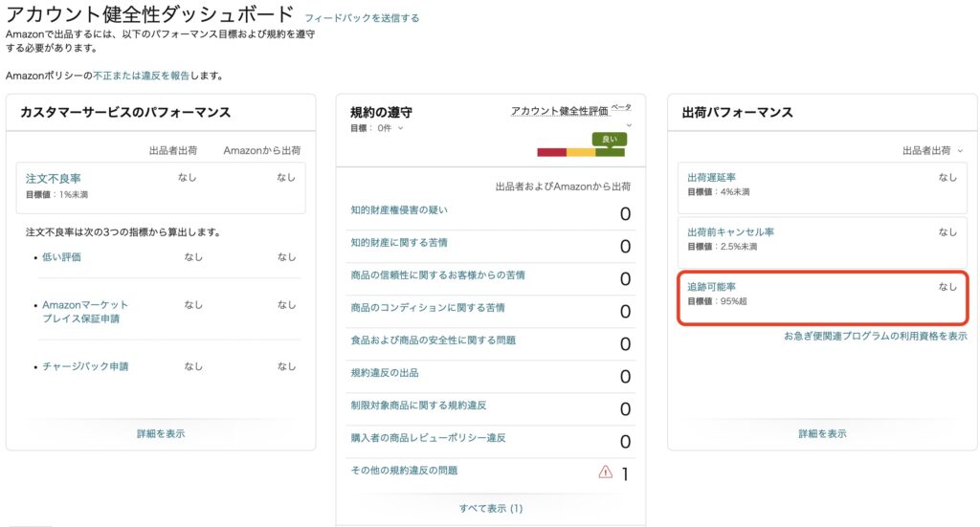Click the red segment of health rating bar
Screen dimensions: 980x527
[x=552, y=152]
